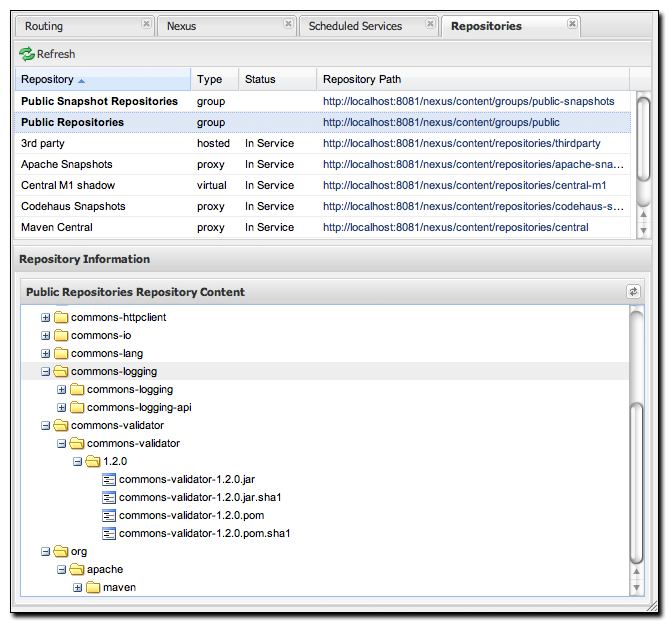669x623 pixels.
Task: Close the Routing tab with its X
Action: click(x=146, y=24)
